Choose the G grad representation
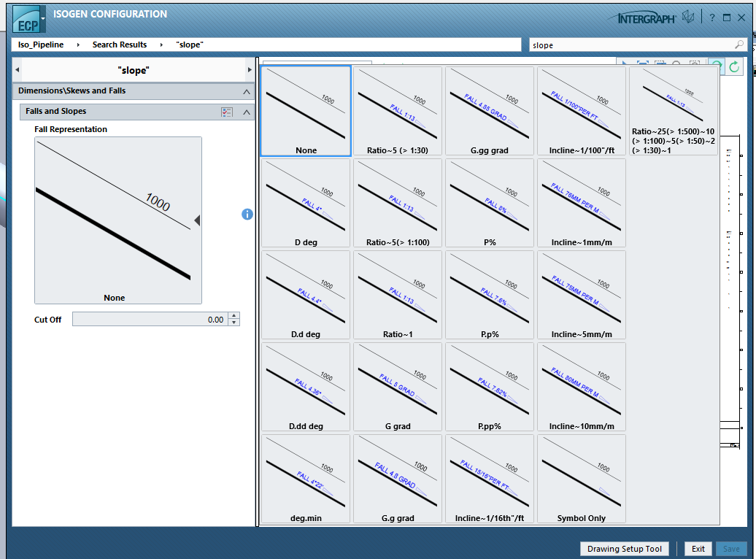The width and height of the screenshot is (756, 559). (398, 387)
